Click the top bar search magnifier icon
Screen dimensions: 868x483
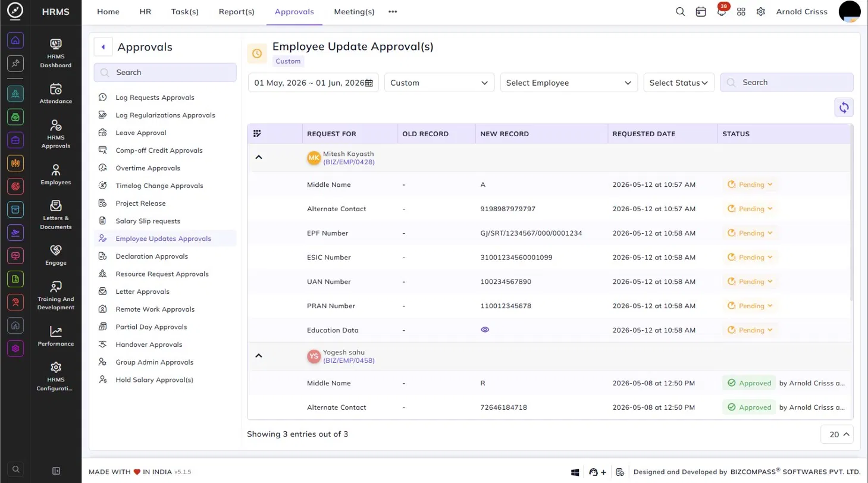pos(681,12)
